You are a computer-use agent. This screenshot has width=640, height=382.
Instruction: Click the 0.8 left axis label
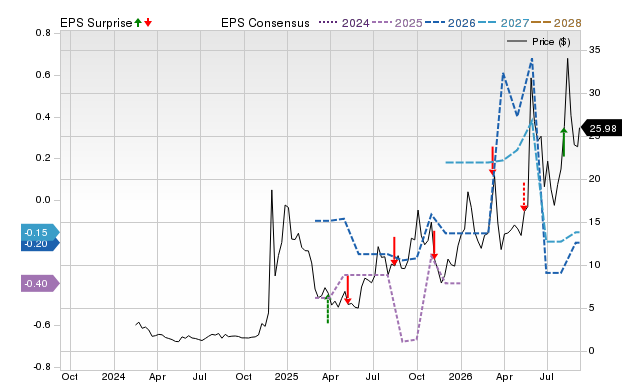tap(43, 33)
